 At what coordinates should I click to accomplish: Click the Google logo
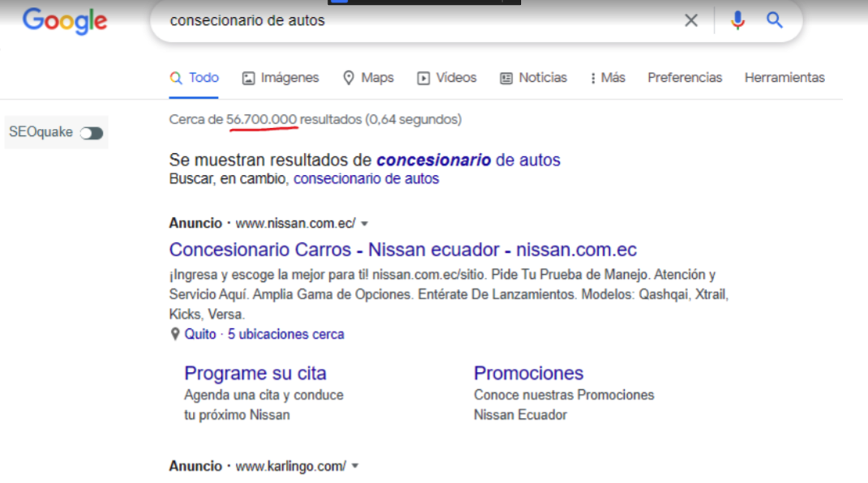pyautogui.click(x=65, y=21)
